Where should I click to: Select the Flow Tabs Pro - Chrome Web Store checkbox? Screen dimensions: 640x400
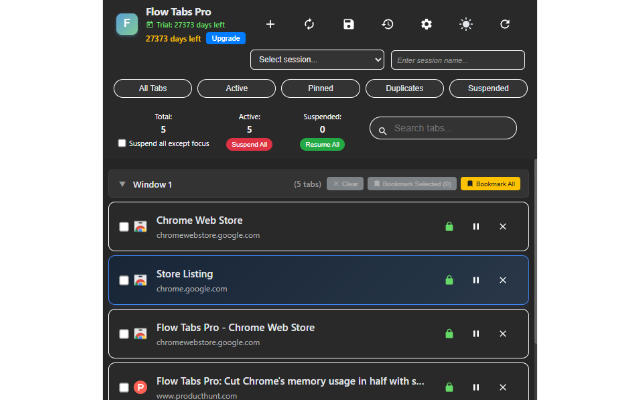click(124, 333)
